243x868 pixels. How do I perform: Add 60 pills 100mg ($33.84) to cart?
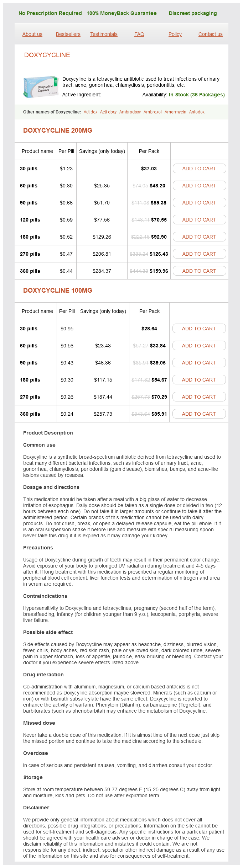[x=199, y=346]
